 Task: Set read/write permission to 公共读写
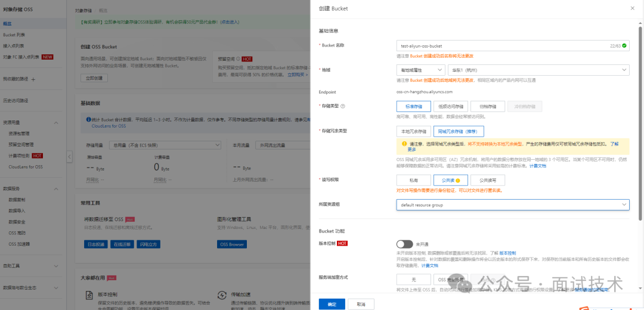coord(488,180)
